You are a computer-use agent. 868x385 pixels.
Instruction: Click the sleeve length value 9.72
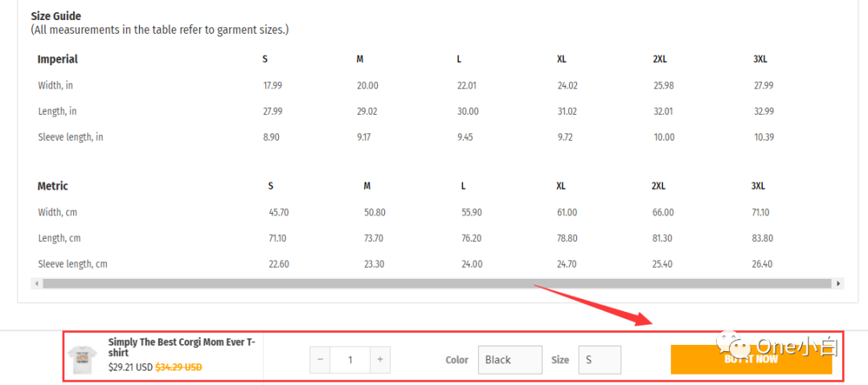[565, 137]
